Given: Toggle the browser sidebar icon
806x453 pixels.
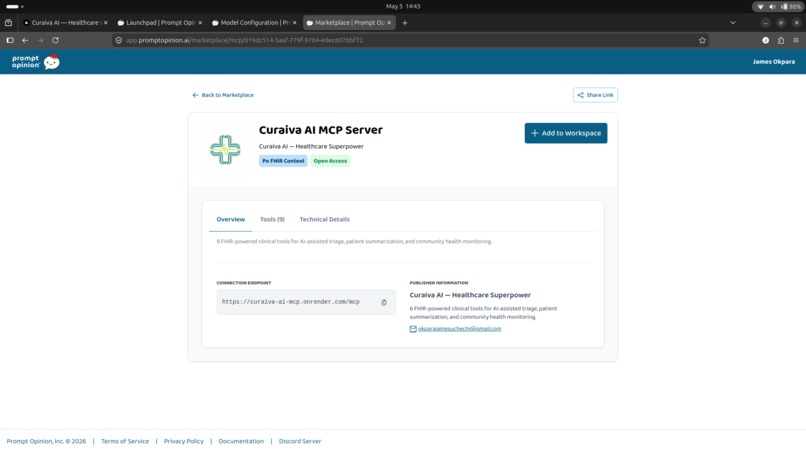Looking at the screenshot, I should point(10,40).
